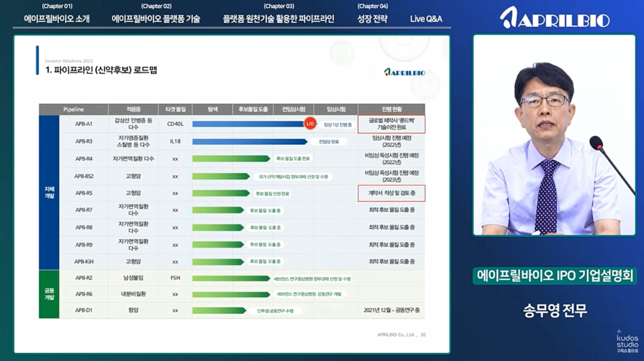Click the 진행 현황 column header
Viewport: 644px width, 361px height.
click(390, 109)
